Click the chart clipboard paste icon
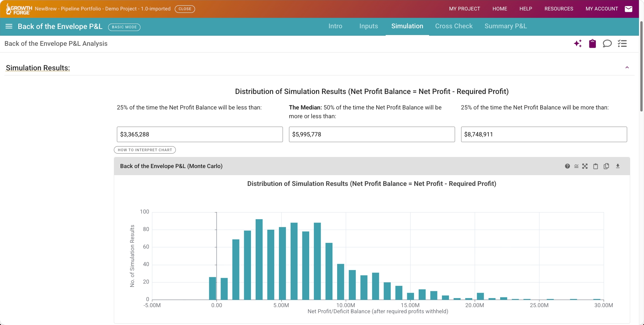Screen dimensions: 644x325 595,166
